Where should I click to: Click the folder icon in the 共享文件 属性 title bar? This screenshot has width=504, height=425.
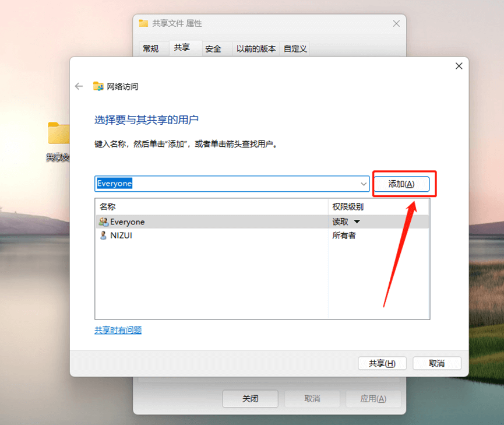(143, 23)
